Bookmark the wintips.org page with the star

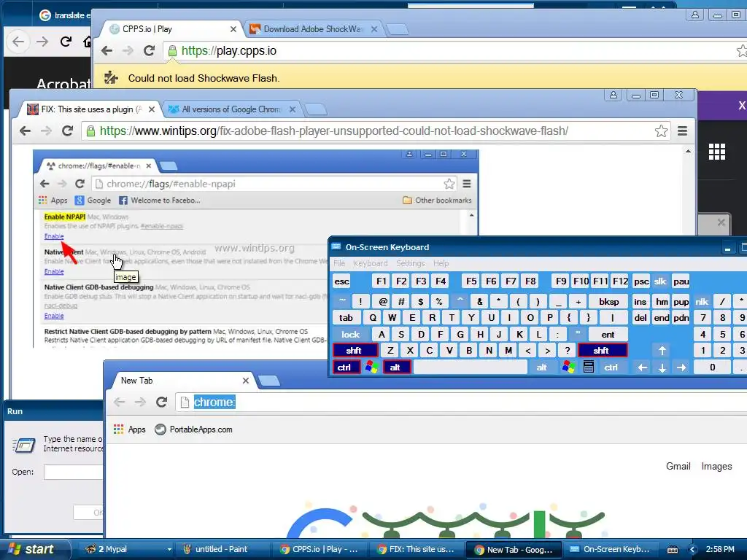[x=661, y=131]
